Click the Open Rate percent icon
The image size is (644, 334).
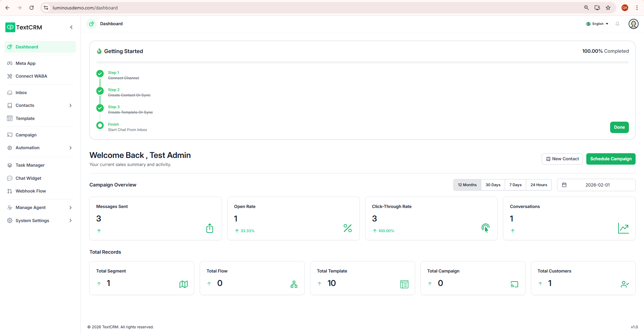click(x=347, y=228)
